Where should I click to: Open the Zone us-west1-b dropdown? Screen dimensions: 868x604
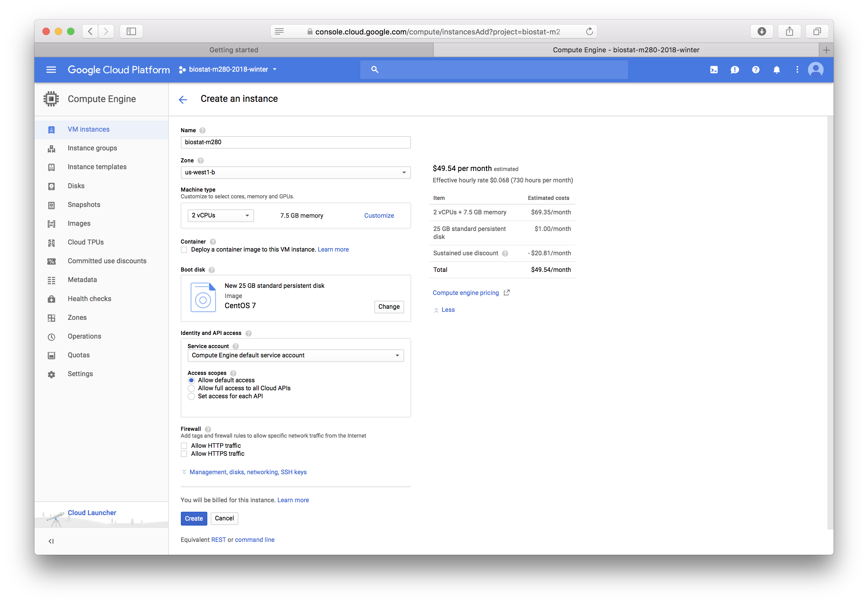point(295,172)
